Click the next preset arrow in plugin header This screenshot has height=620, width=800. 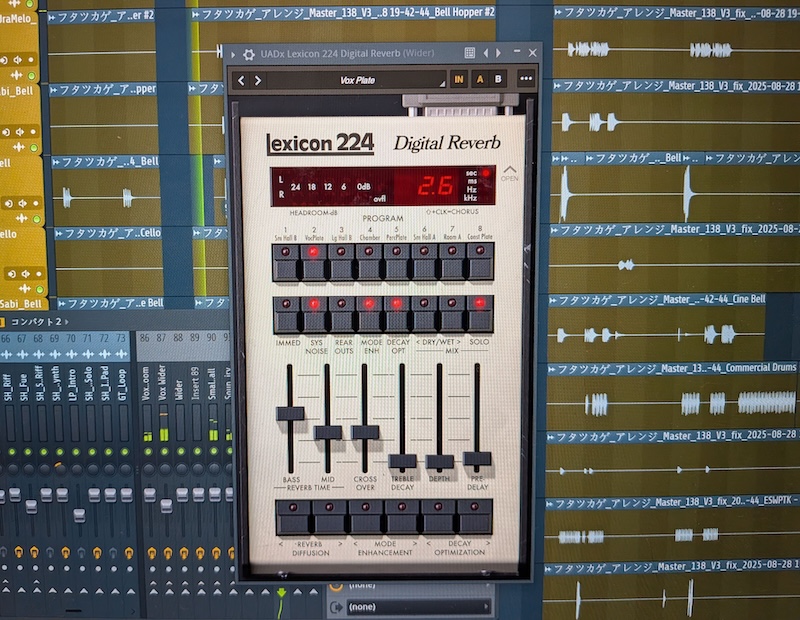point(258,79)
